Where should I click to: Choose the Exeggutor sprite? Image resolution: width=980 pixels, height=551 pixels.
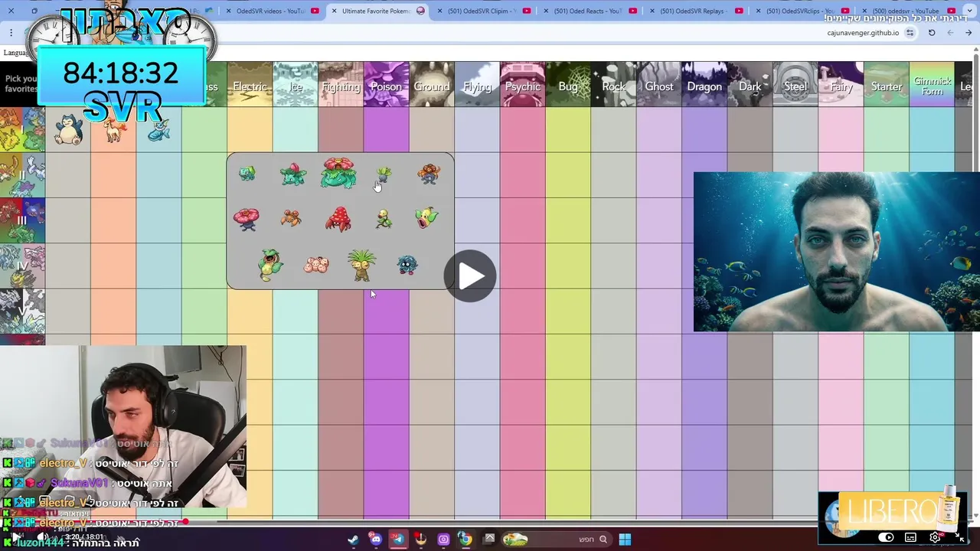[361, 265]
